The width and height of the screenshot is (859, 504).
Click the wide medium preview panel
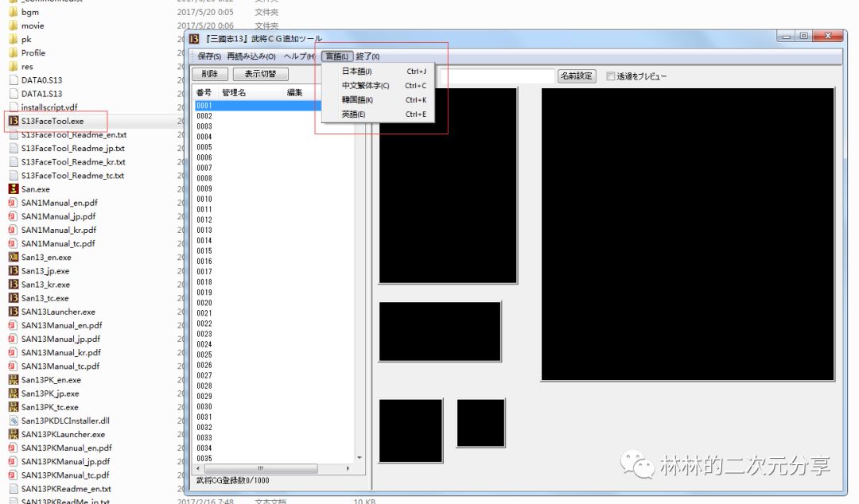coord(440,331)
